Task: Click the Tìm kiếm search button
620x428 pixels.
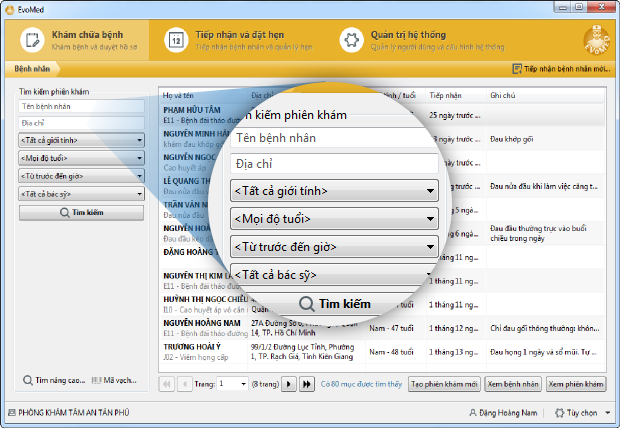Action: tap(81, 213)
